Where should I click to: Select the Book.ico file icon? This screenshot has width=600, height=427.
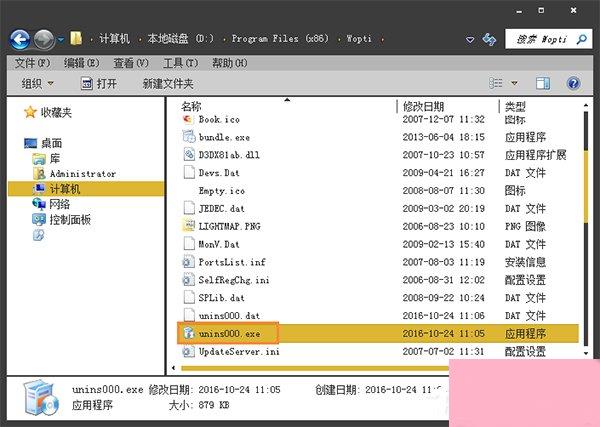click(x=188, y=119)
